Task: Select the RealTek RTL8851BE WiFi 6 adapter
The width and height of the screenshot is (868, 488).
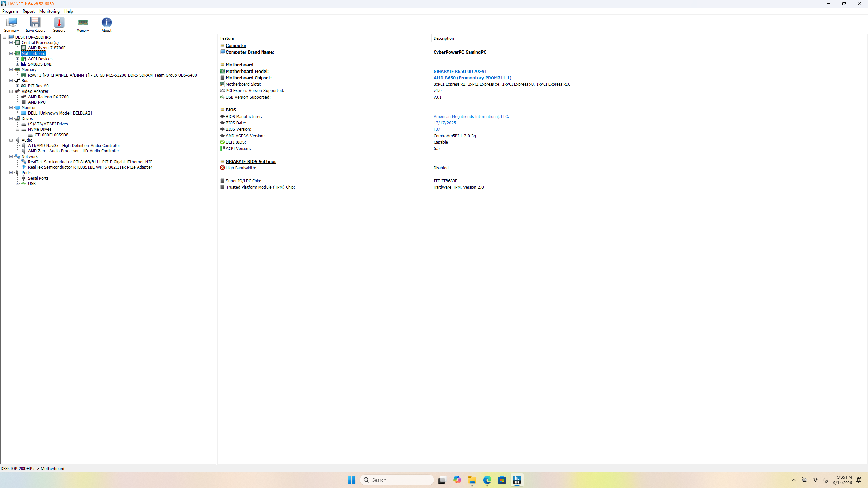Action: pyautogui.click(x=90, y=167)
